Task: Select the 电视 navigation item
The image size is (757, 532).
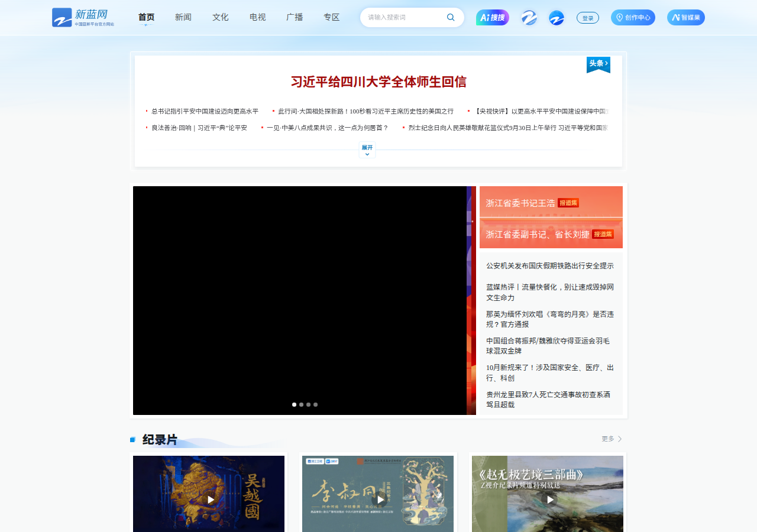Action: [258, 17]
